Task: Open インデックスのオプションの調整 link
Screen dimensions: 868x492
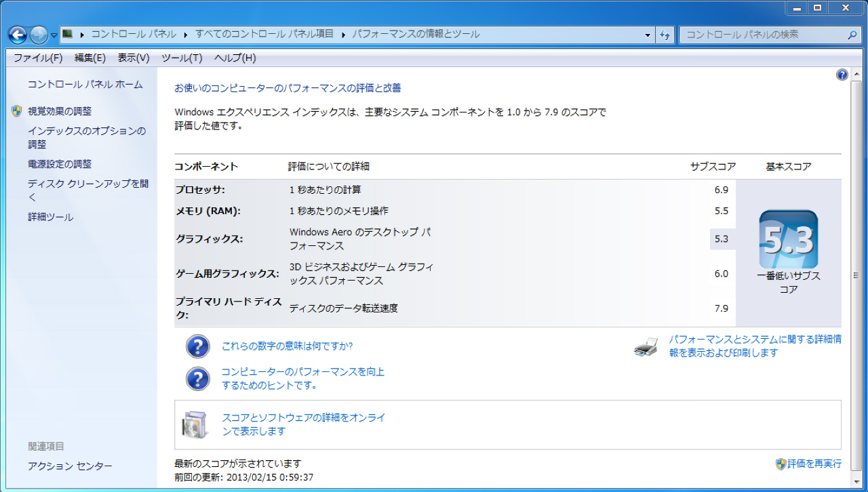Action: (x=87, y=138)
